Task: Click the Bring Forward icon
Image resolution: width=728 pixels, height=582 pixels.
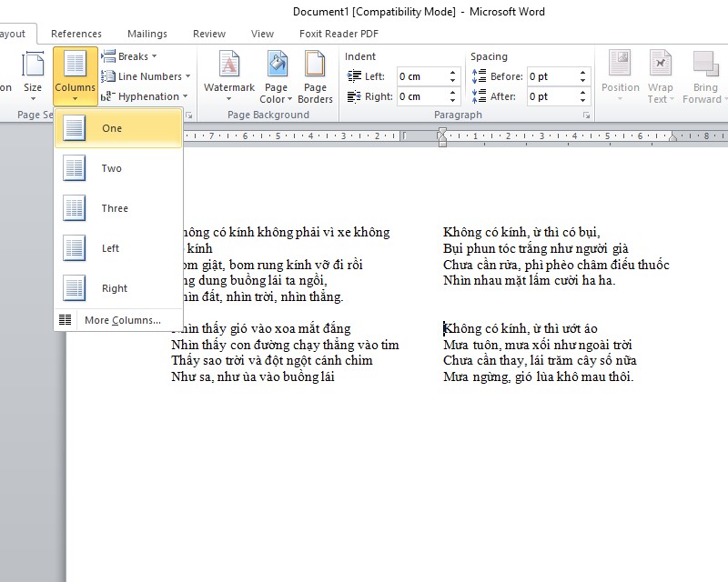Action: [x=704, y=64]
